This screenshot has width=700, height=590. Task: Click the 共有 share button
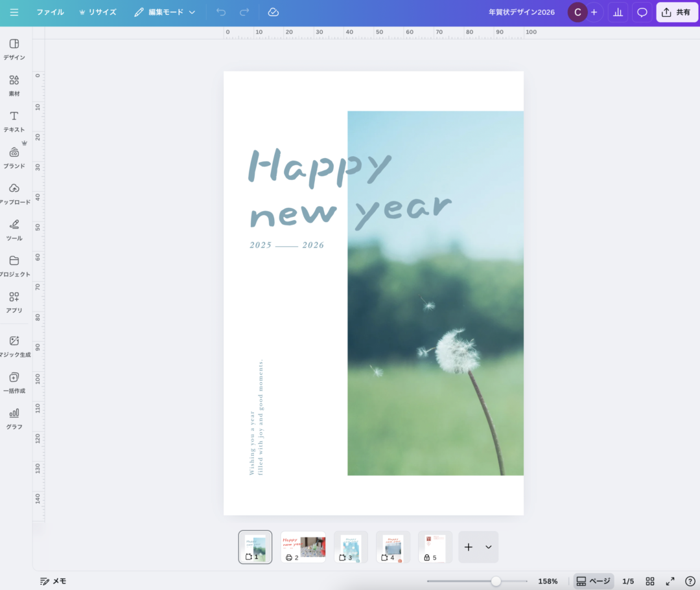[x=677, y=12]
